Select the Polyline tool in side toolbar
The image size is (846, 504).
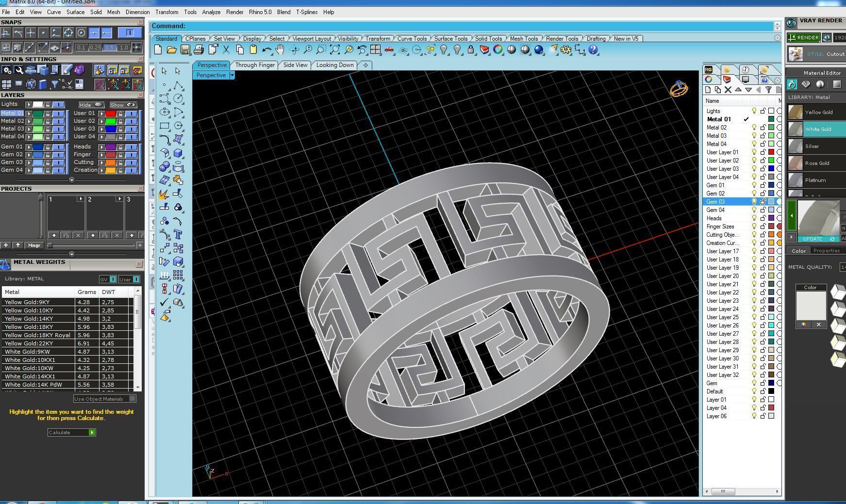(x=178, y=85)
